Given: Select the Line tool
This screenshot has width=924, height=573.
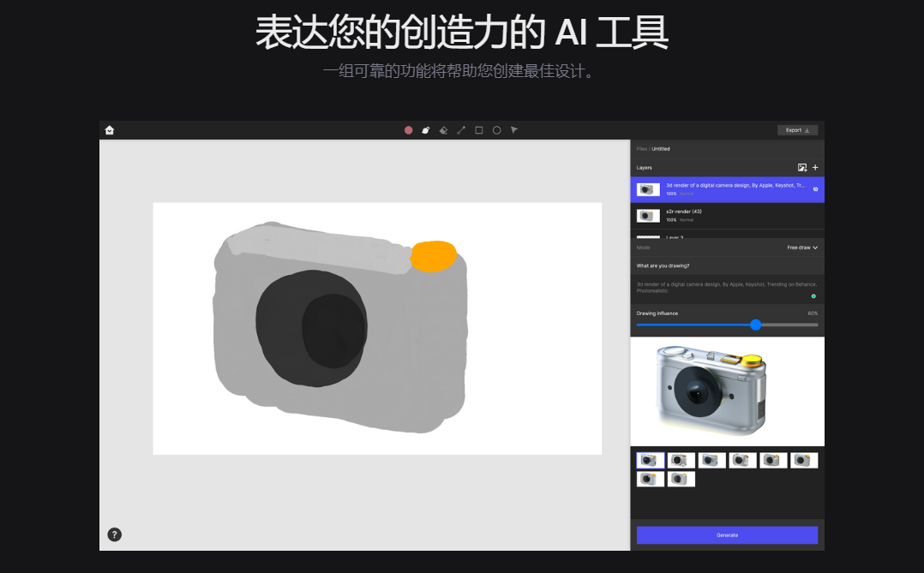Looking at the screenshot, I should point(461,130).
